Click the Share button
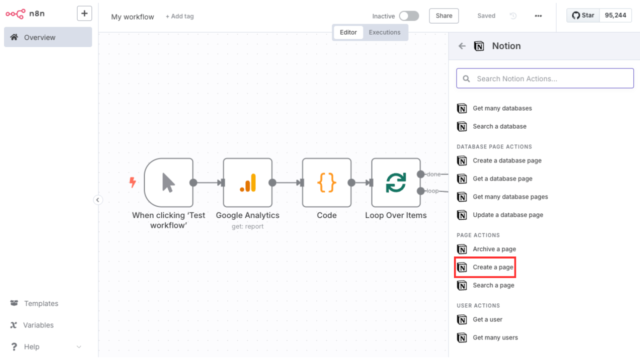This screenshot has height=360, width=640. point(444,16)
